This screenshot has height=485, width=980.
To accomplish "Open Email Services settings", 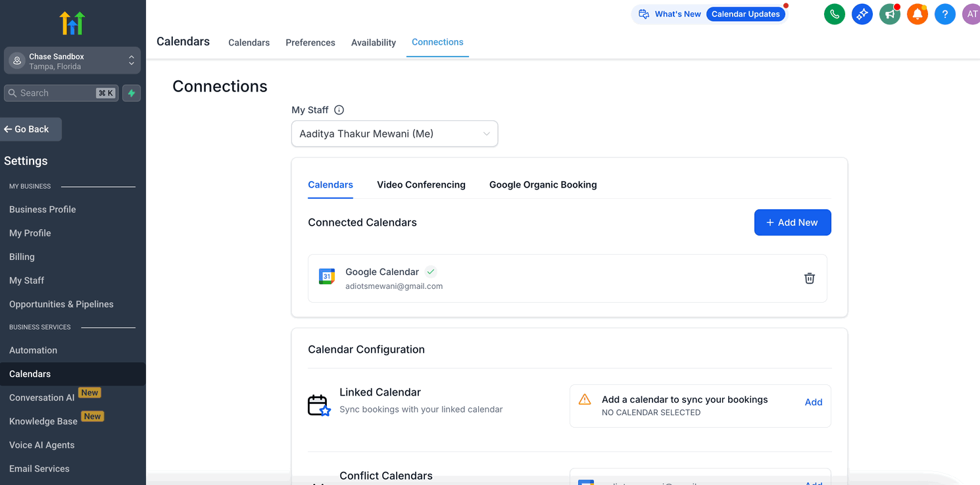I will 39,469.
